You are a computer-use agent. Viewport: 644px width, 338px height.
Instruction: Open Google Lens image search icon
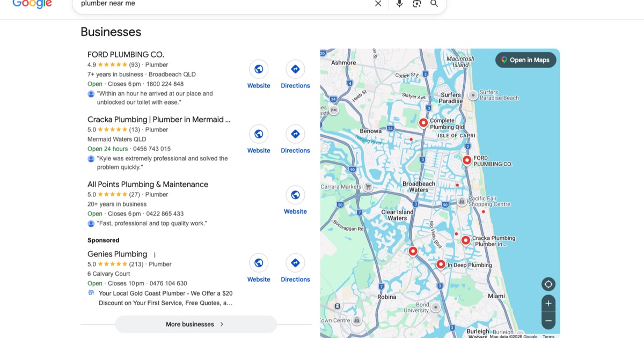417,4
